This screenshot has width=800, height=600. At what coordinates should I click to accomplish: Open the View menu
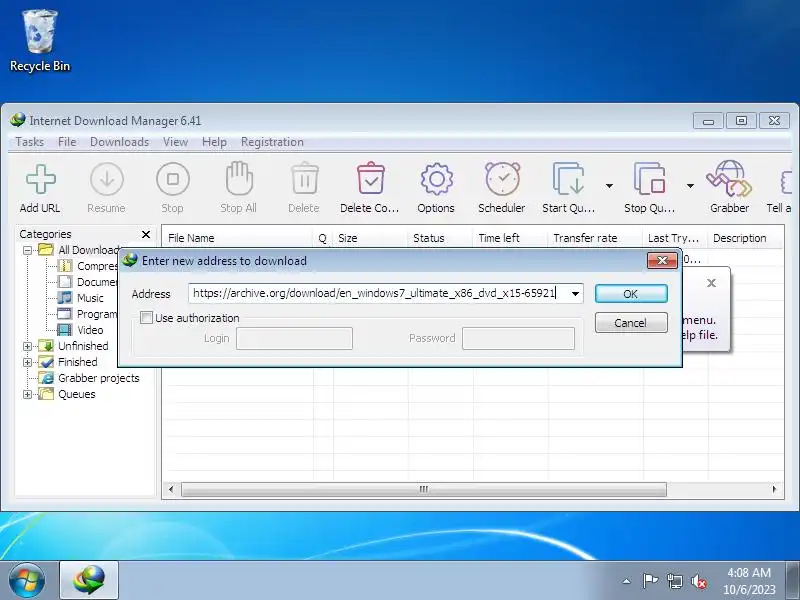pyautogui.click(x=176, y=142)
